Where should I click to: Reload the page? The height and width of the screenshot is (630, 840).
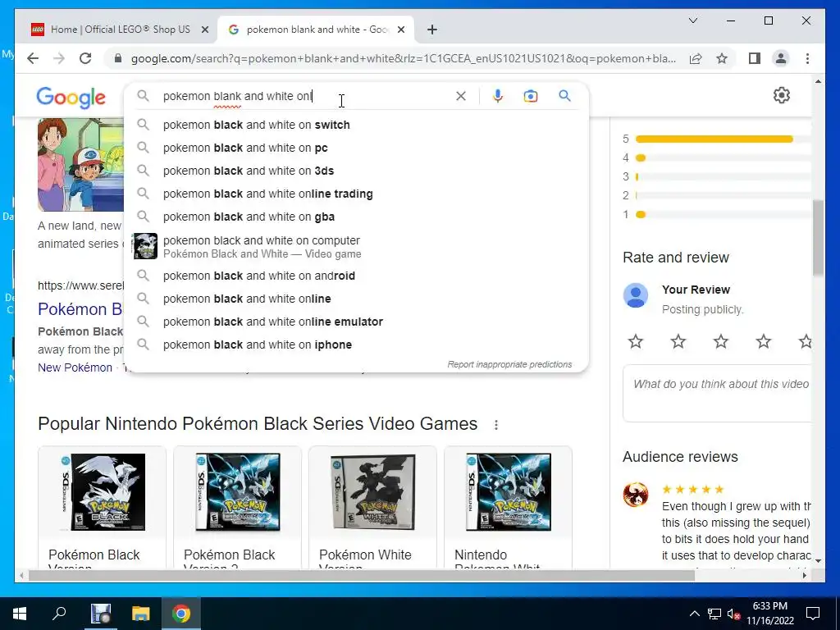point(85,58)
